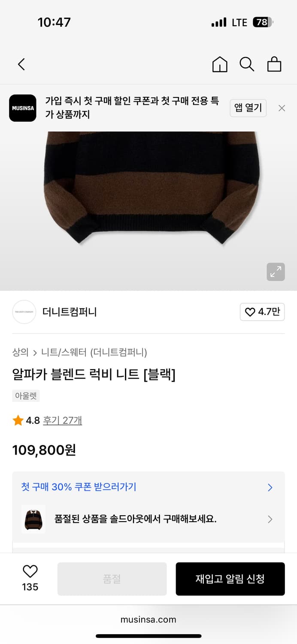Dismiss the app banner with the X
This screenshot has width=297, height=644.
pos(282,108)
